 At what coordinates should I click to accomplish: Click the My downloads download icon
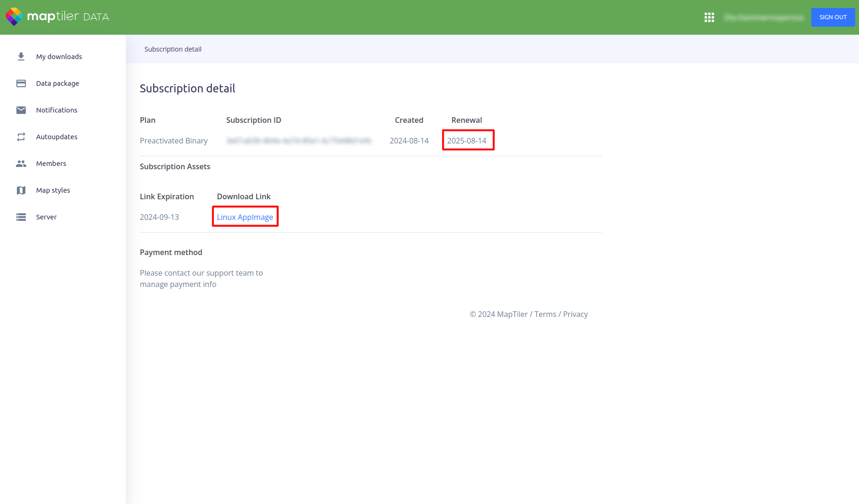pyautogui.click(x=21, y=57)
